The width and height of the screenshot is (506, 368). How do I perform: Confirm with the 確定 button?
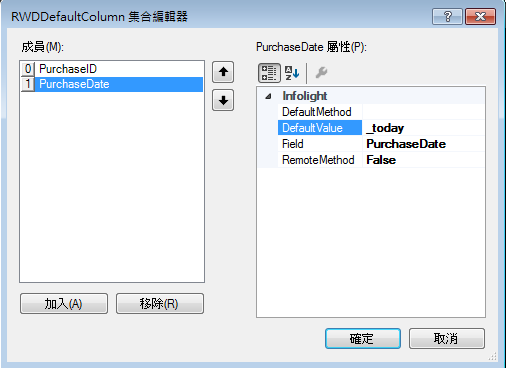click(x=363, y=338)
